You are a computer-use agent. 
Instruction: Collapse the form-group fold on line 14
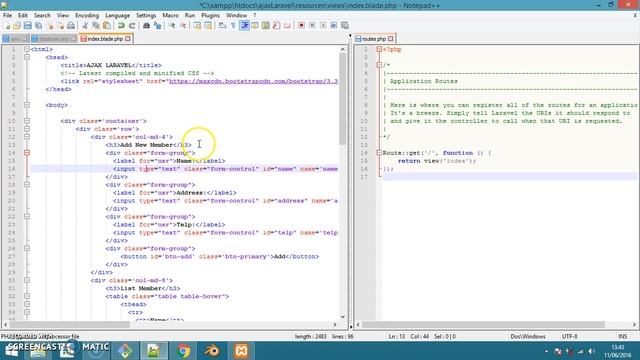coord(27,153)
